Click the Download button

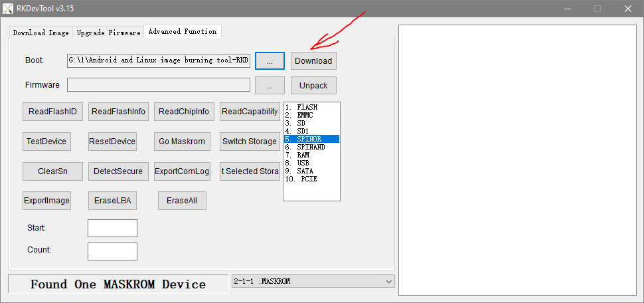pyautogui.click(x=313, y=61)
